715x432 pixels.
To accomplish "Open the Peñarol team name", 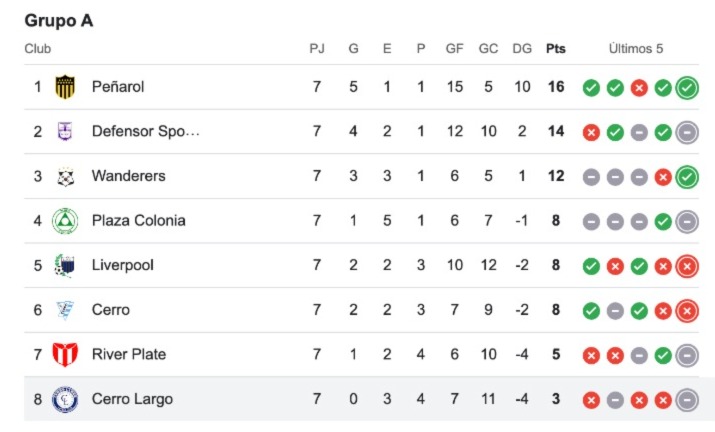I will [x=118, y=87].
